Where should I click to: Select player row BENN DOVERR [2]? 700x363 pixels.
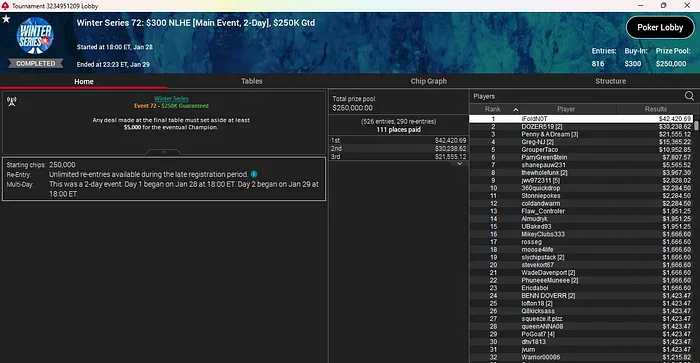[581, 296]
